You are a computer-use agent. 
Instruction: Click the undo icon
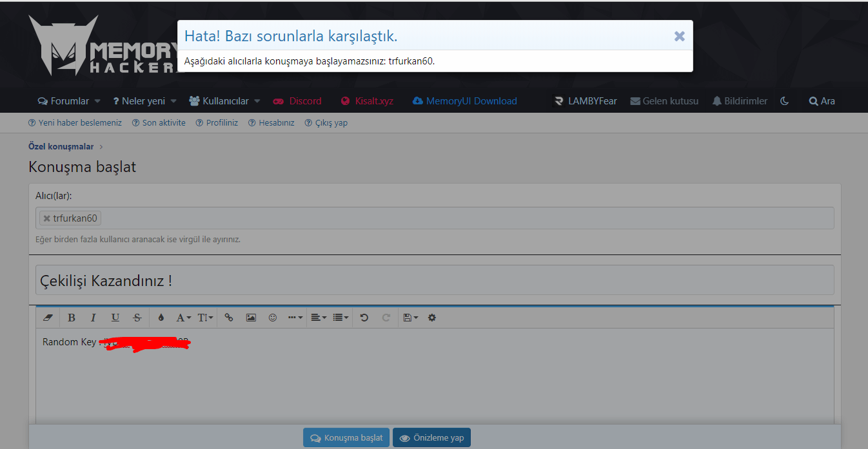point(364,318)
